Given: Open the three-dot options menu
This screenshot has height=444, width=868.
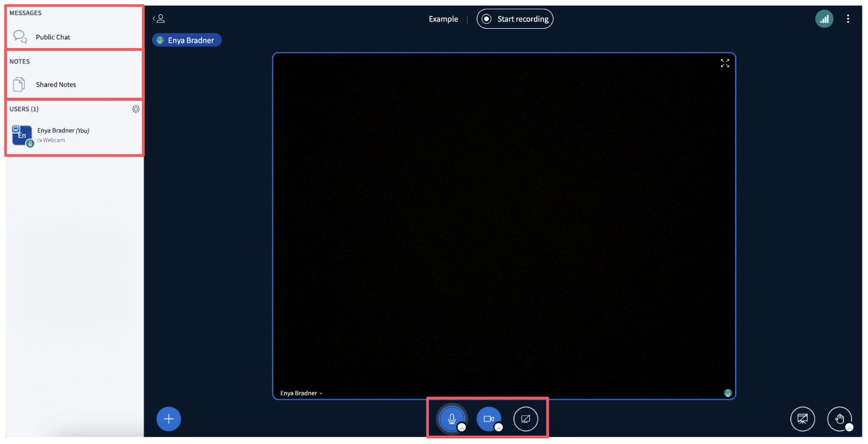Looking at the screenshot, I should point(848,19).
